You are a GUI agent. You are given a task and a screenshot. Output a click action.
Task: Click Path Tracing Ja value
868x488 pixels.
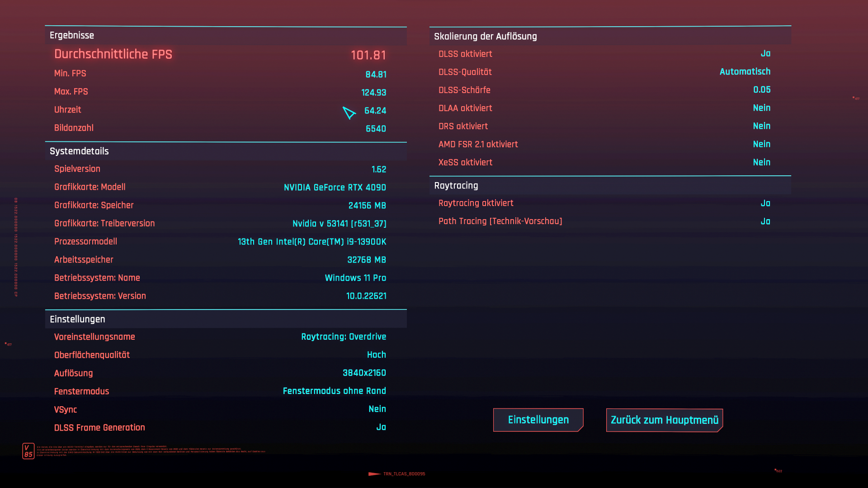coord(765,221)
